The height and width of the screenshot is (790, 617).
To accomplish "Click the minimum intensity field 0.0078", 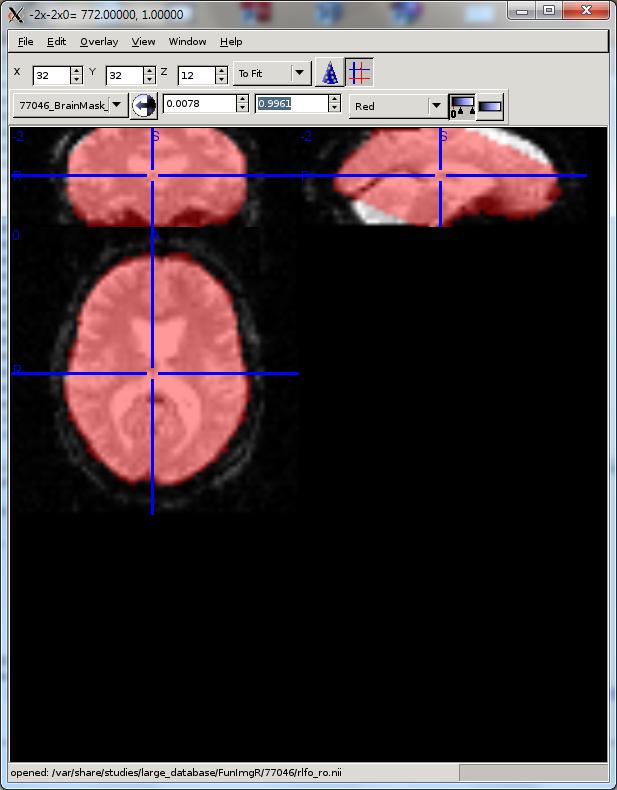I will [198, 104].
